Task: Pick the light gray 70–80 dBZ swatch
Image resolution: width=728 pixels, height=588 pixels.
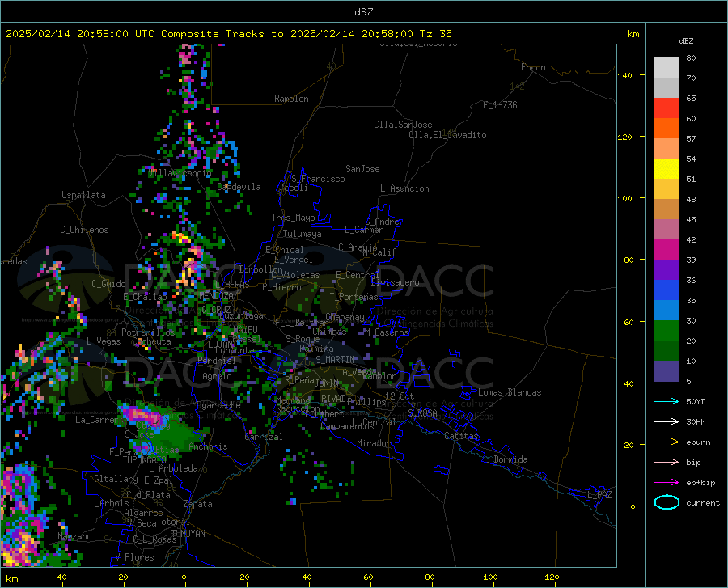Action: 667,68
